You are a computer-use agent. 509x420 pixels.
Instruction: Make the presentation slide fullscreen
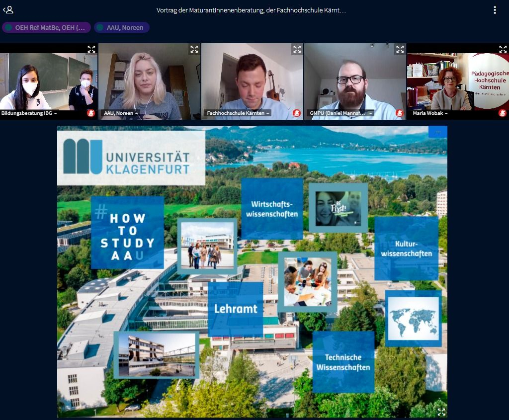[441, 412]
